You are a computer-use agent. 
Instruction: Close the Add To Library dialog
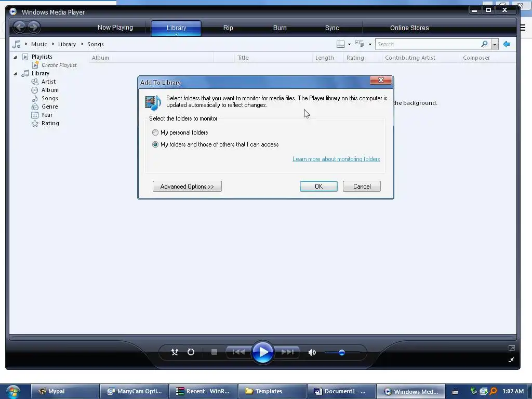(381, 80)
